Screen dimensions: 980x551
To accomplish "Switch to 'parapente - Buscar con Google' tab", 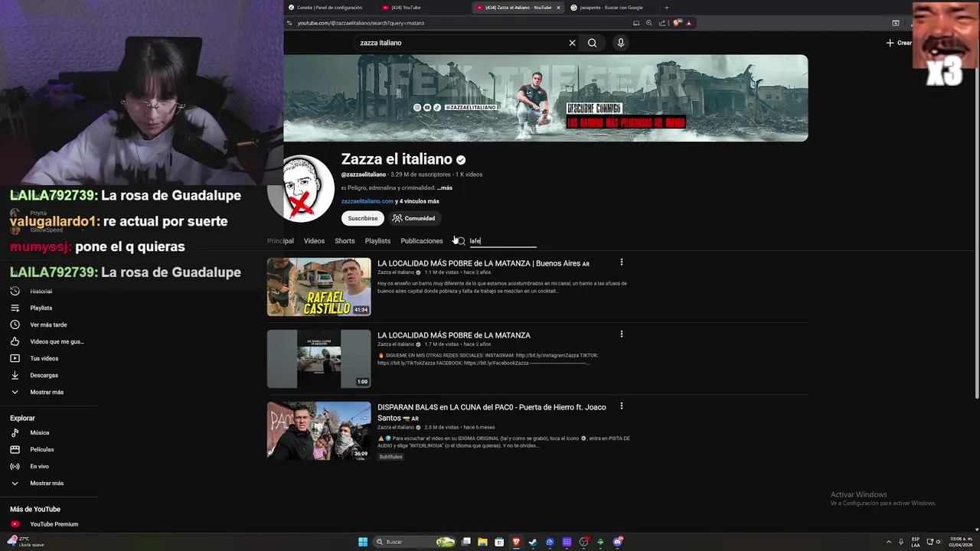I will tap(611, 8).
